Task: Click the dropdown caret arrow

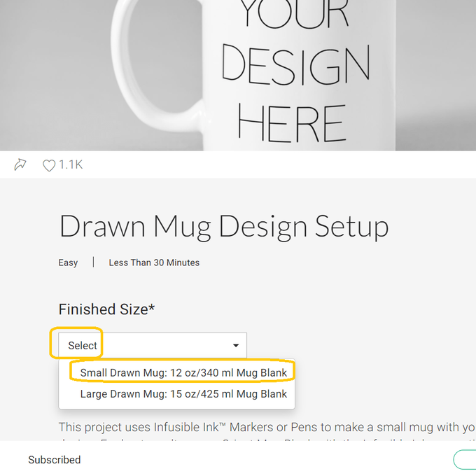Action: click(x=236, y=346)
